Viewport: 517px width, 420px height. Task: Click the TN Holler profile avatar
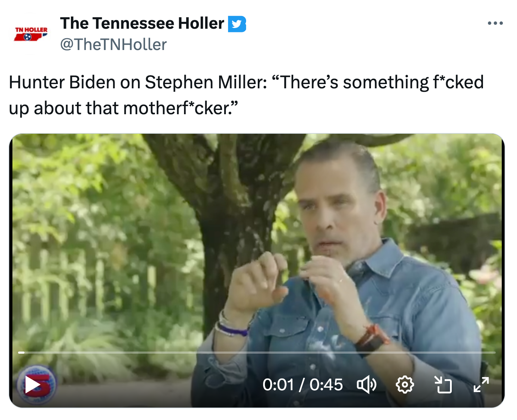(x=30, y=34)
